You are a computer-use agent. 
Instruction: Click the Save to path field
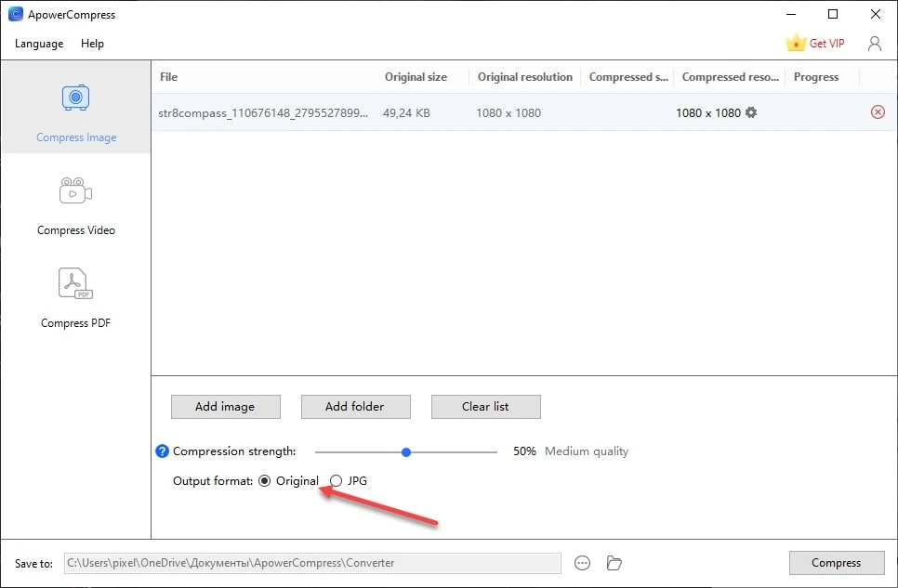point(312,563)
